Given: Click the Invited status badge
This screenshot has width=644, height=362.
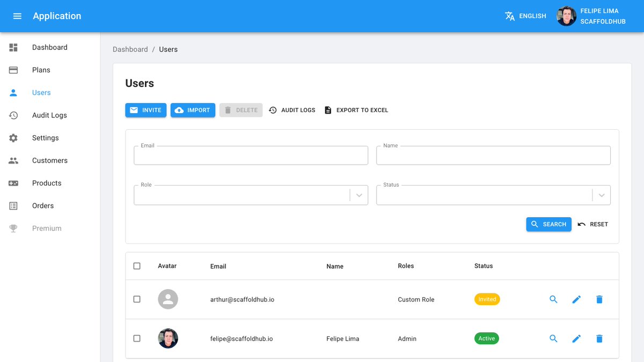Looking at the screenshot, I should coord(487,299).
